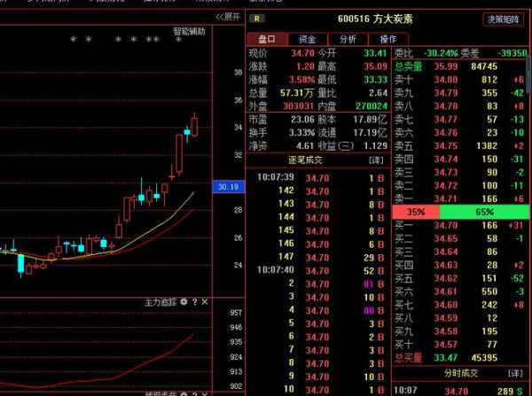Select 外盘 value 303031
The height and width of the screenshot is (396, 532).
coord(298,106)
